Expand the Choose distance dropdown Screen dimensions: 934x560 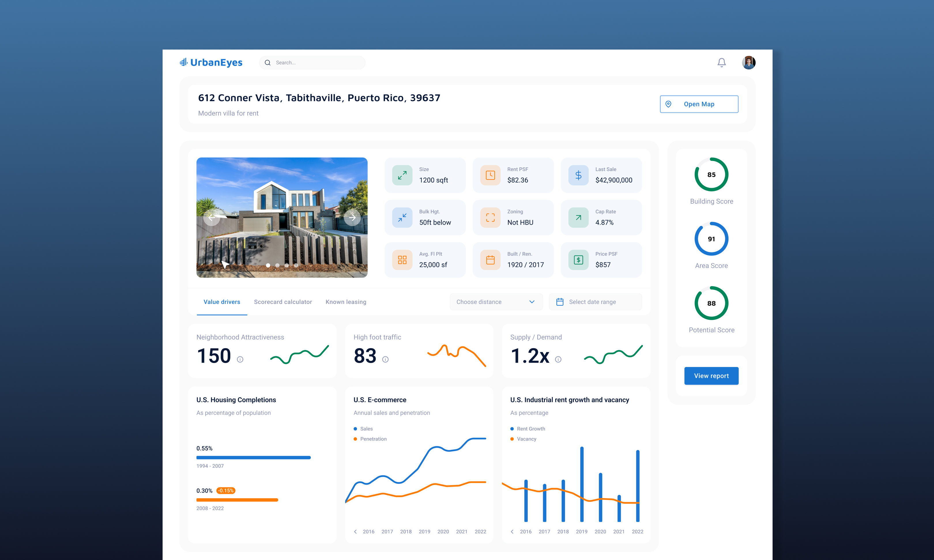[x=496, y=302]
